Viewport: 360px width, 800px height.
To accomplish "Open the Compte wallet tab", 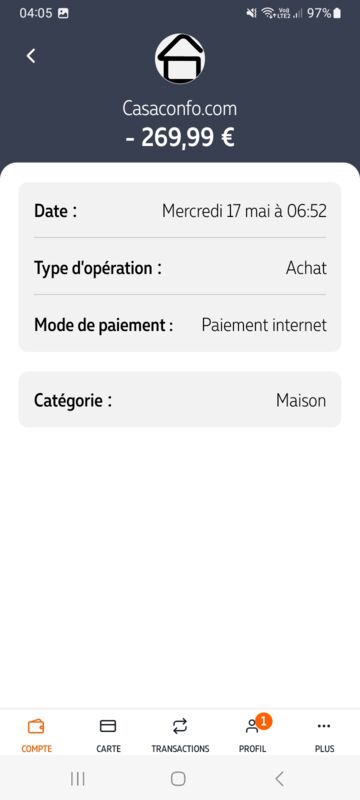I will pos(36,735).
